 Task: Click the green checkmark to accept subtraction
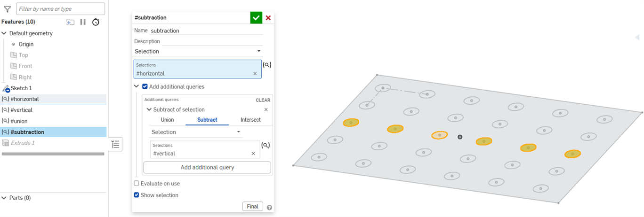[256, 18]
